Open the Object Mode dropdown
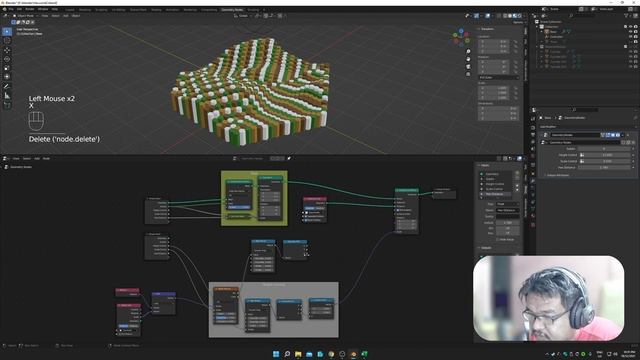 [x=24, y=16]
